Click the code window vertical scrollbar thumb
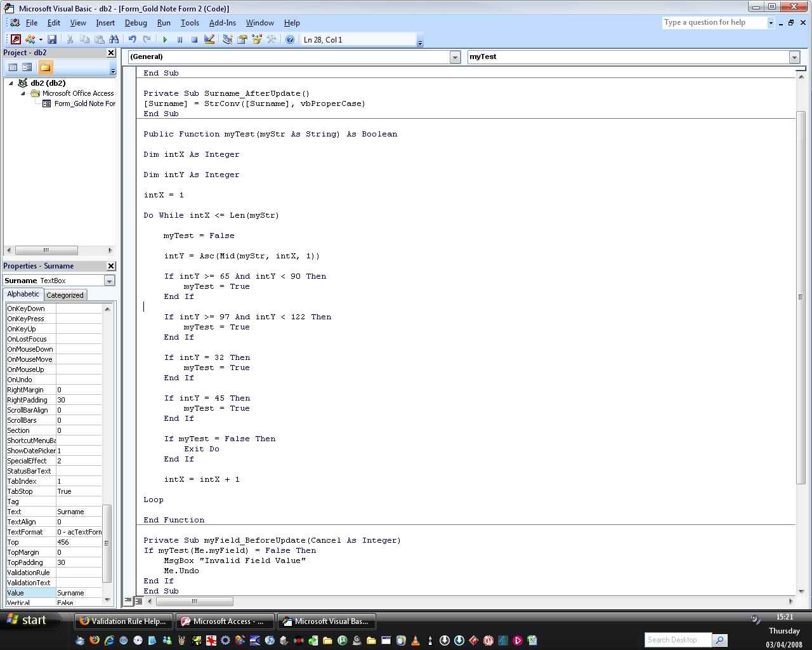The image size is (812, 650). point(801,297)
